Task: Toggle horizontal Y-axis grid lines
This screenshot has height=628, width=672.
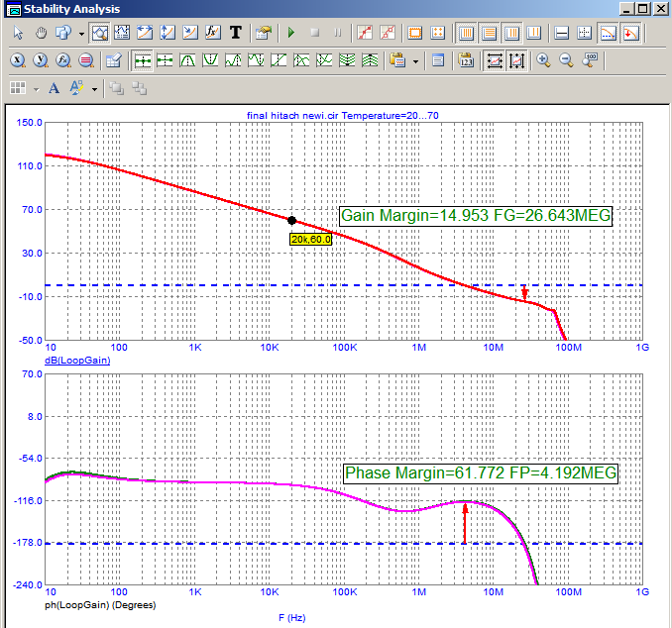Action: 489,33
